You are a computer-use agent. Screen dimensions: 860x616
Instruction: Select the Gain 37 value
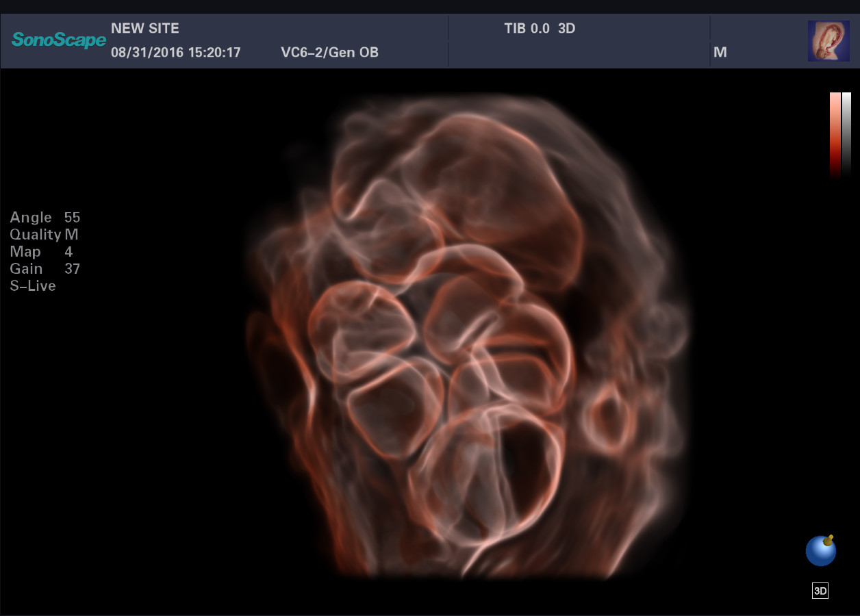(x=45, y=269)
